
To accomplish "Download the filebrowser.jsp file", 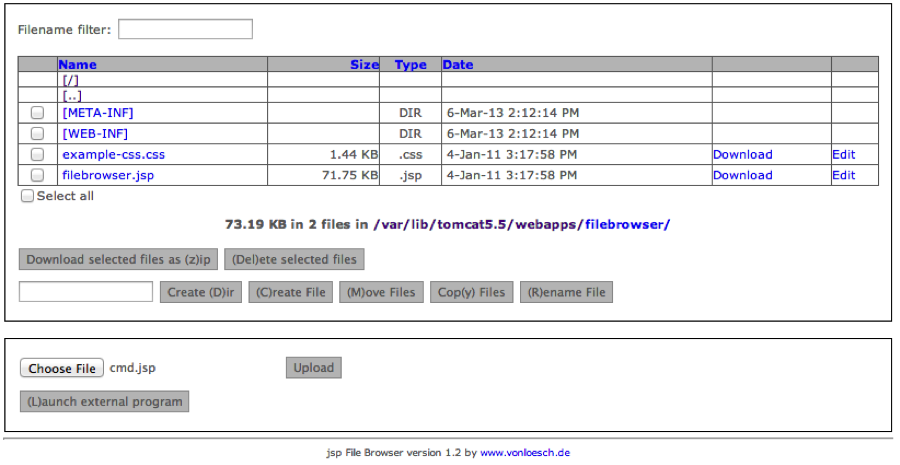I will (742, 175).
